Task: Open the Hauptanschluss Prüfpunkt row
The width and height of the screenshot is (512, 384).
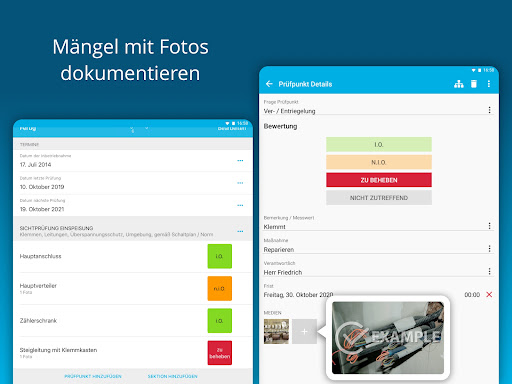Action: (x=133, y=256)
